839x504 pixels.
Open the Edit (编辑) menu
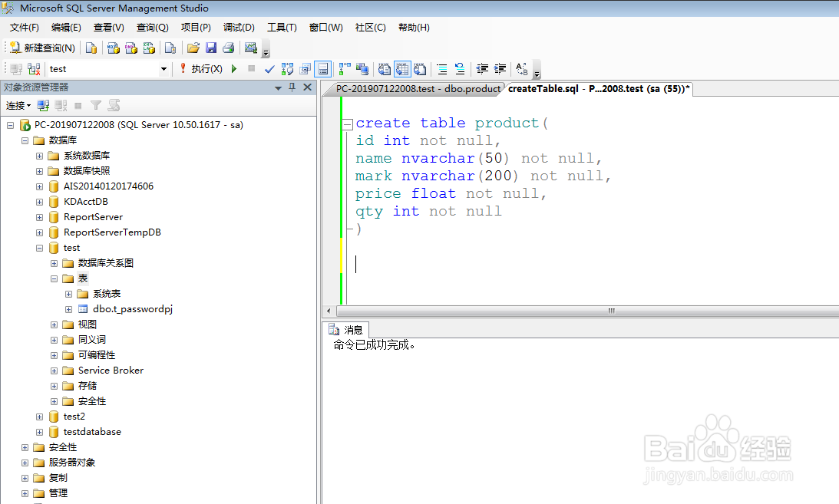pos(66,28)
